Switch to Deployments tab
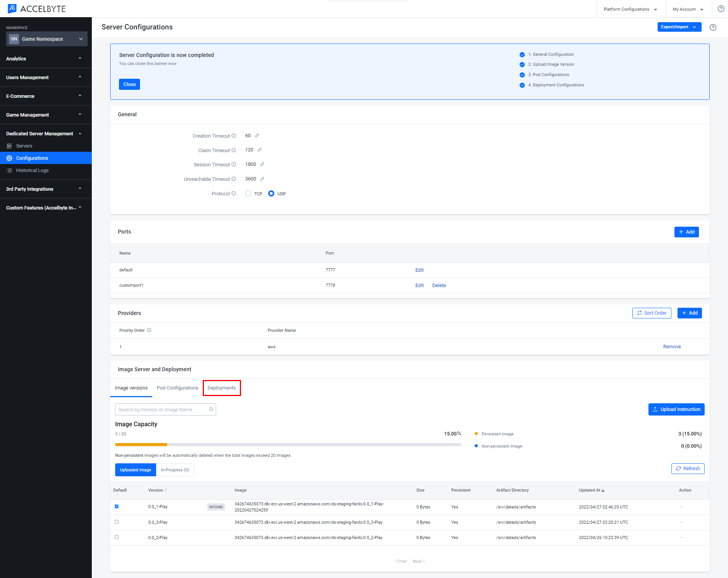Image resolution: width=728 pixels, height=578 pixels. click(x=222, y=388)
